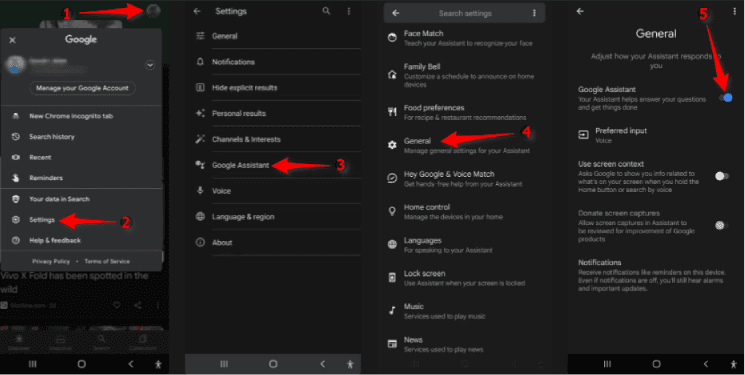Open Food preferences setting

465,112
